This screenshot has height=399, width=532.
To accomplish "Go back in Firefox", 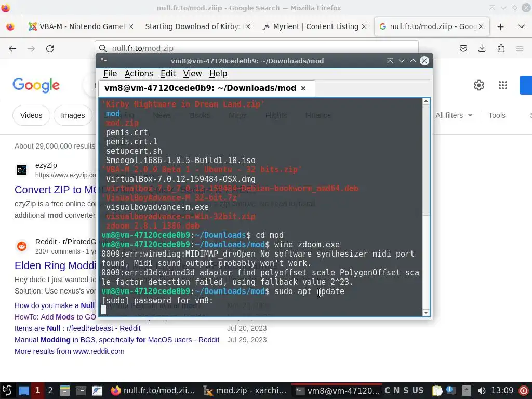I will coord(12,48).
